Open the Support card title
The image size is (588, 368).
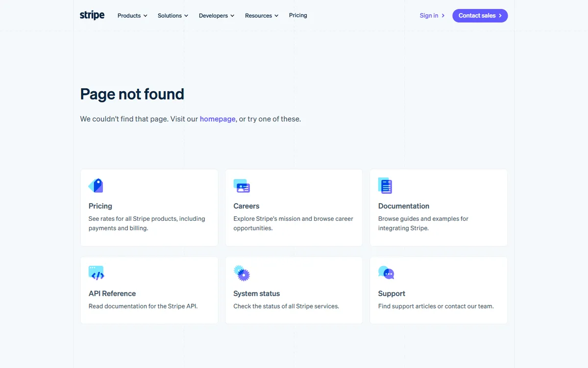click(x=392, y=293)
